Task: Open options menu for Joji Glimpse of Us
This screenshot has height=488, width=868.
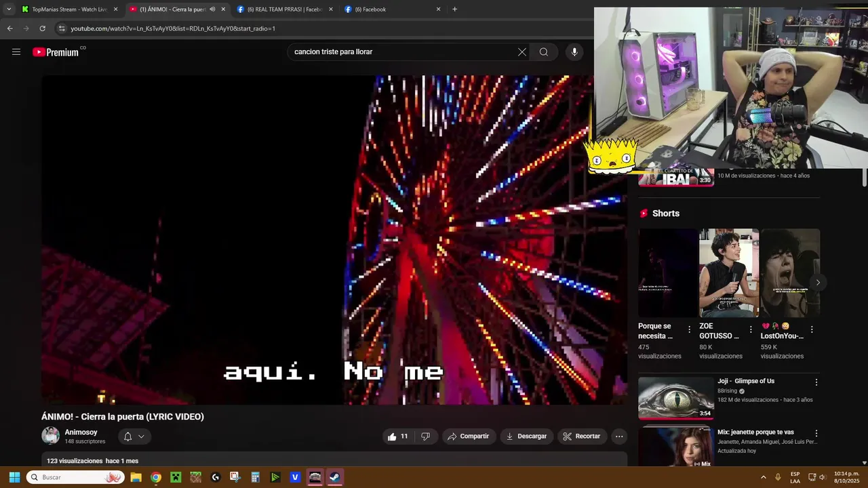Action: [x=816, y=382]
